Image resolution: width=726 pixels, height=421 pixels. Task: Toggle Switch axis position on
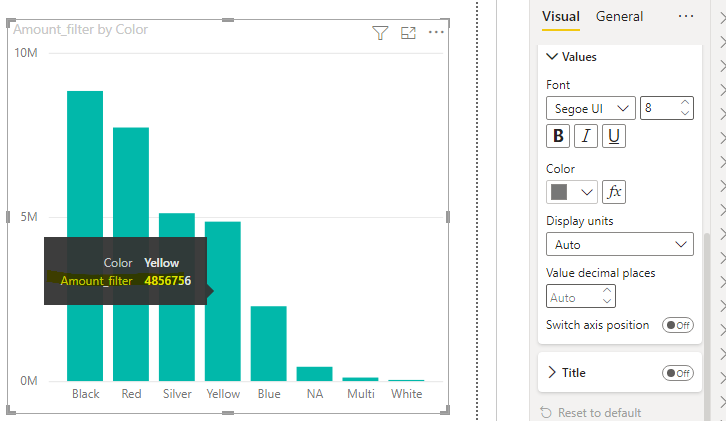click(678, 325)
